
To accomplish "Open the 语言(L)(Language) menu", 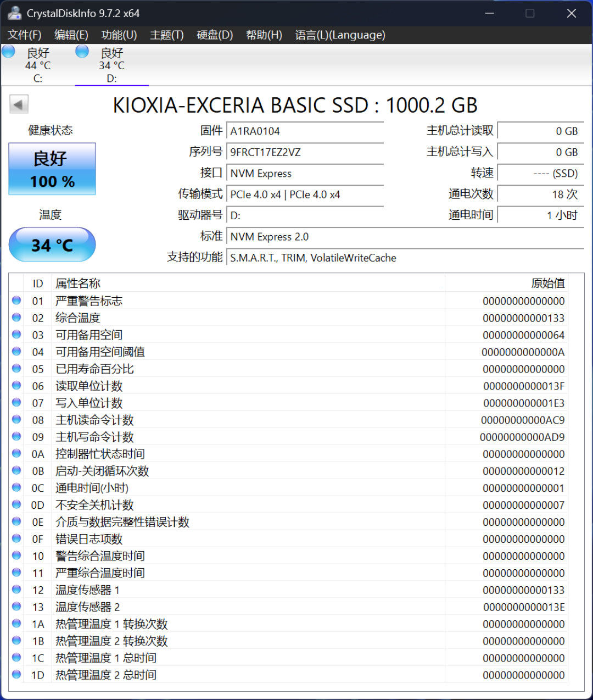I will pos(340,35).
